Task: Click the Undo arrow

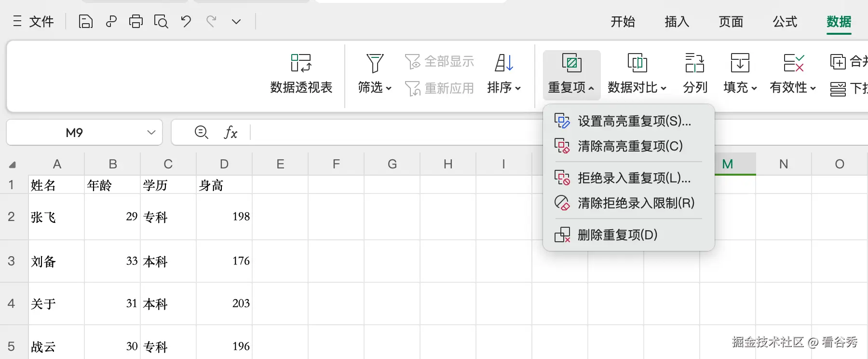Action: pyautogui.click(x=186, y=21)
